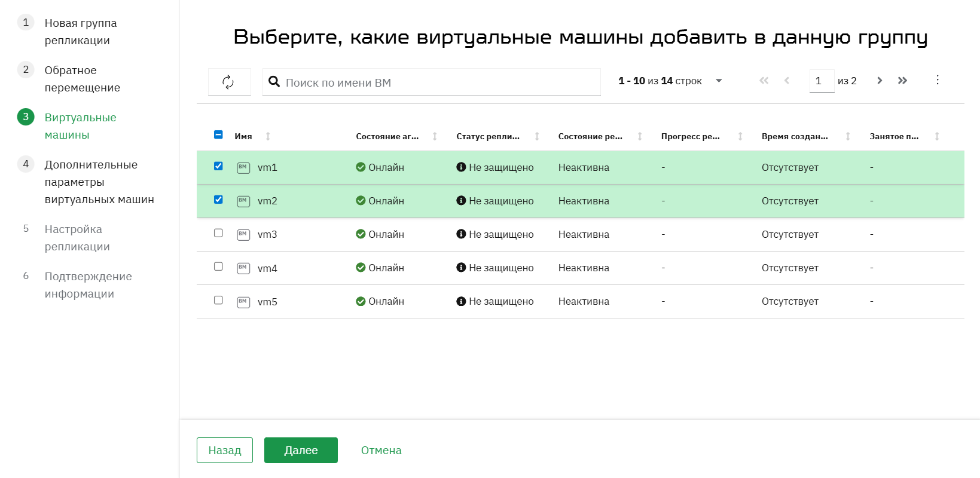
Task: Click the 1 - 10 из 14 строк text
Action: [x=660, y=81]
